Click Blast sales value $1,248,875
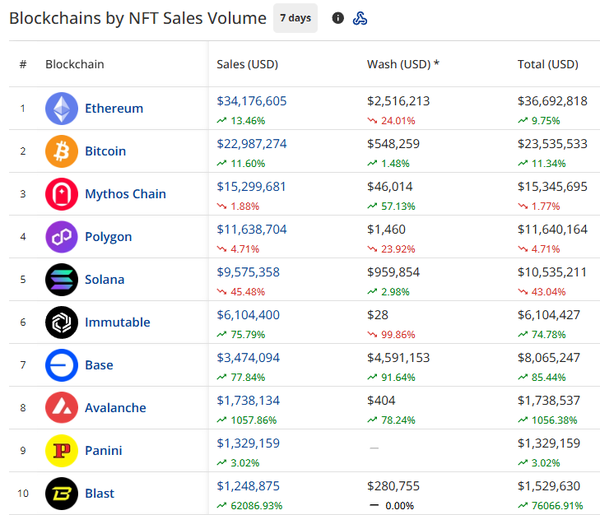 coord(248,486)
